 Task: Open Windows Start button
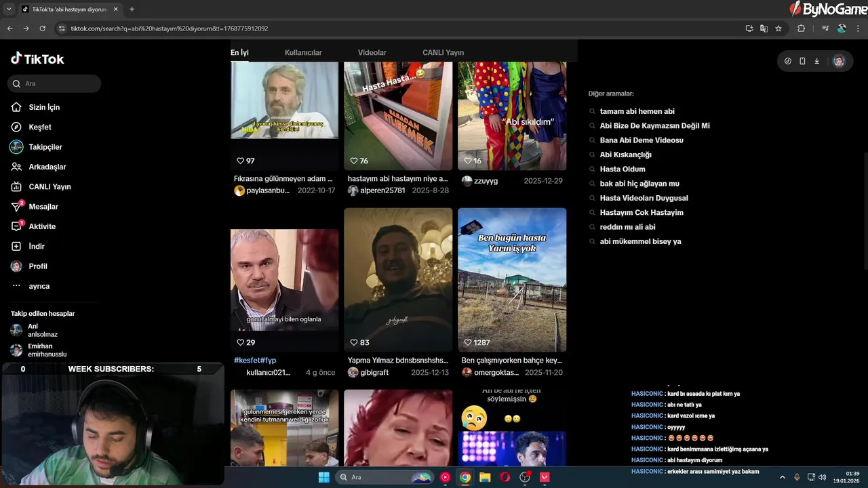coord(323,477)
